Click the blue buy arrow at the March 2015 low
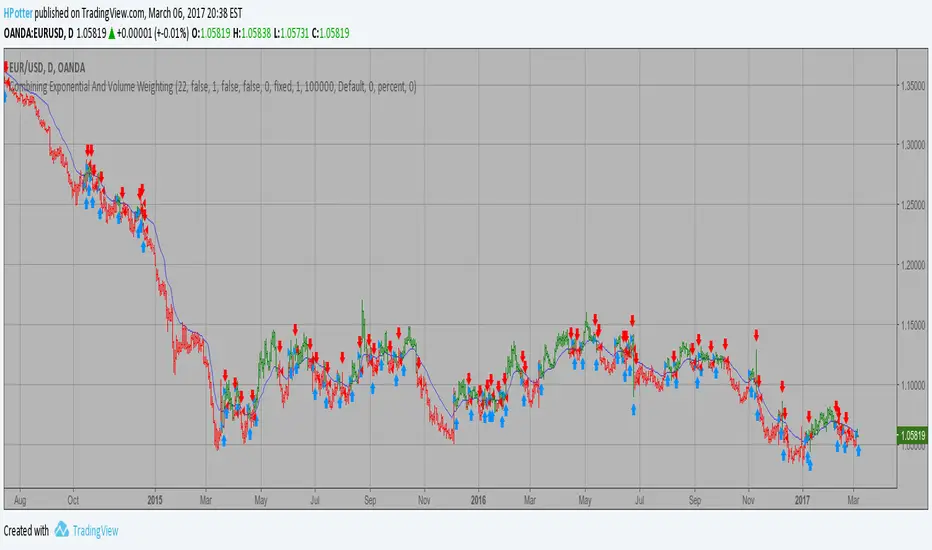This screenshot has width=932, height=550. tap(223, 439)
